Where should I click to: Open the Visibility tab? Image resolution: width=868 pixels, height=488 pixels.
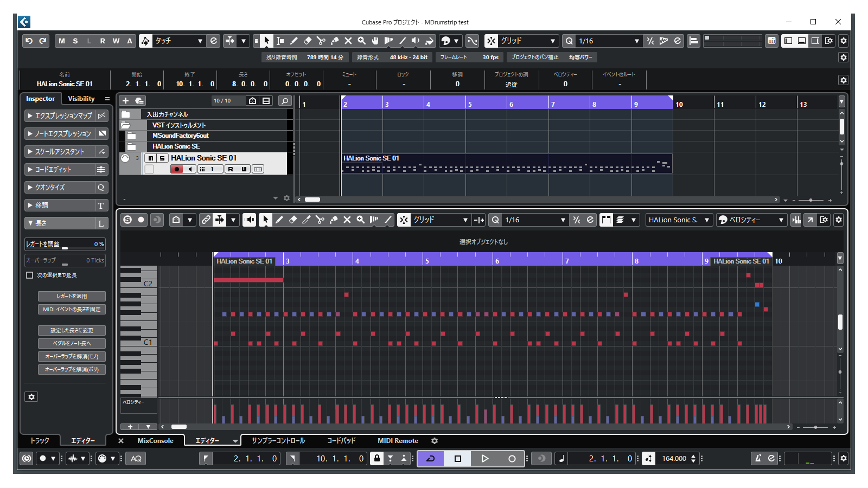pyautogui.click(x=81, y=99)
